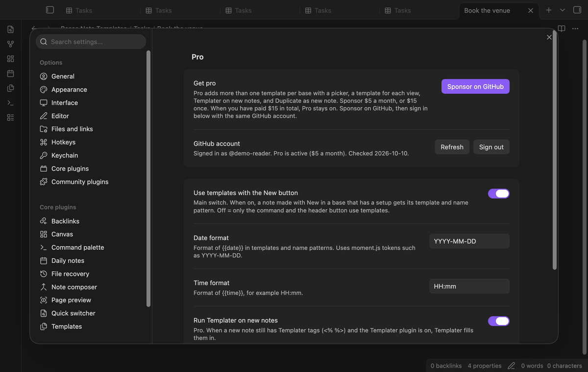
Task: Click 0 characters in status bar
Action: click(x=564, y=366)
